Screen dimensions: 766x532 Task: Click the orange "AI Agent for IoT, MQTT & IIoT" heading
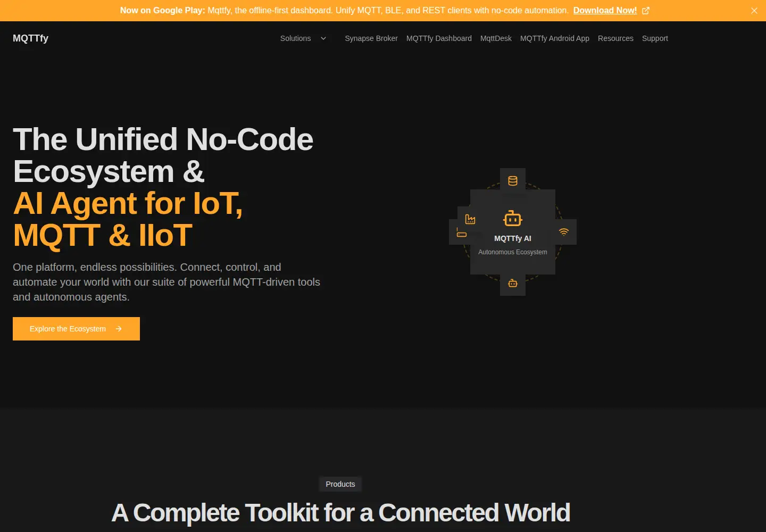click(x=128, y=219)
